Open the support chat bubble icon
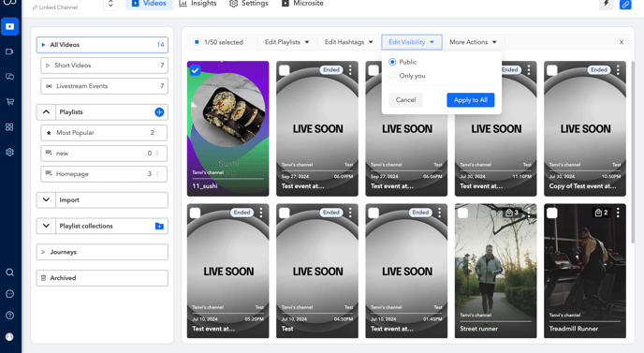This screenshot has height=353, width=644. click(x=10, y=294)
